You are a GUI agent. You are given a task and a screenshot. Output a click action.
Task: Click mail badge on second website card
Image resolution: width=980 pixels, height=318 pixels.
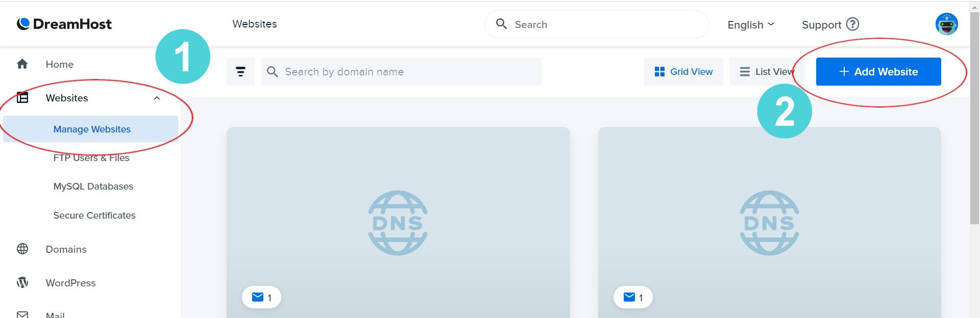633,298
